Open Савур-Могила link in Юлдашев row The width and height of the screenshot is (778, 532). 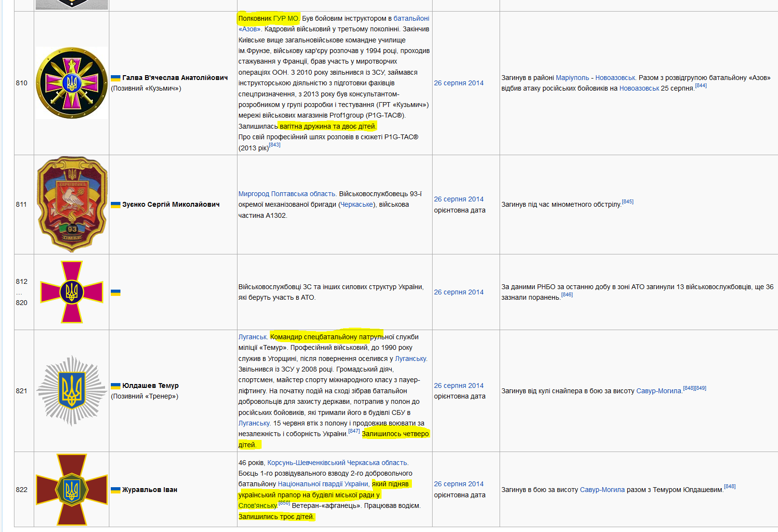point(659,391)
